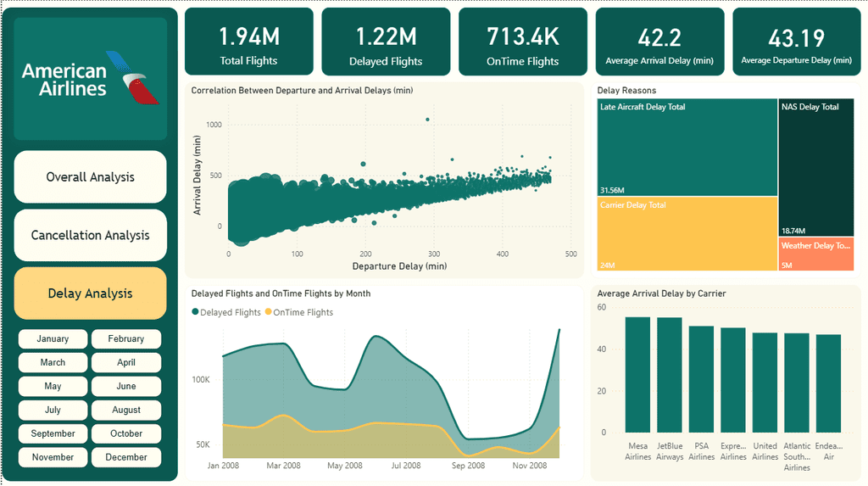
Task: Select the Average Arrival Delay card
Action: (659, 42)
